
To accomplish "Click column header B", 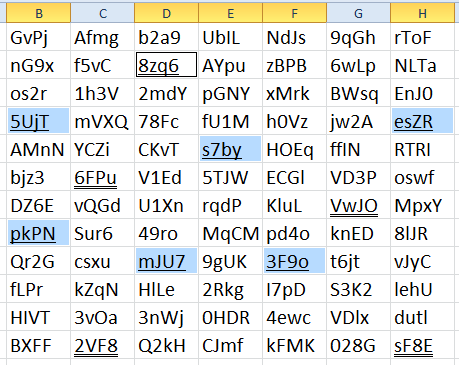I will coord(39,13).
